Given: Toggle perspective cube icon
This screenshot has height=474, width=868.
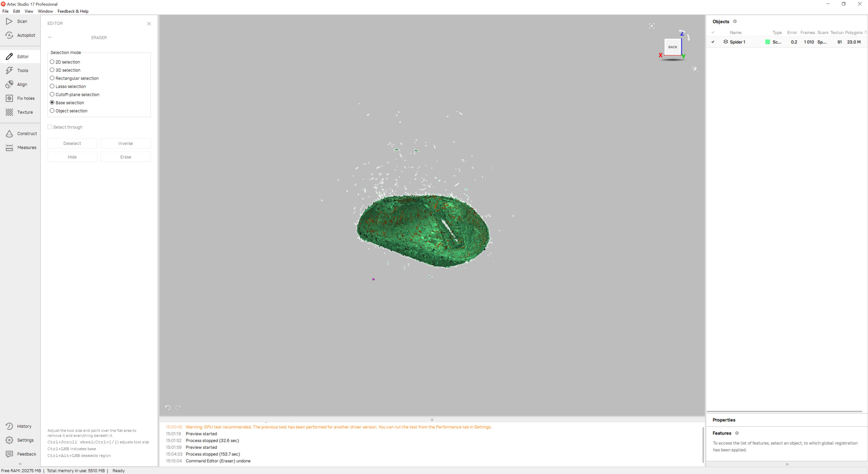Looking at the screenshot, I should 694,68.
